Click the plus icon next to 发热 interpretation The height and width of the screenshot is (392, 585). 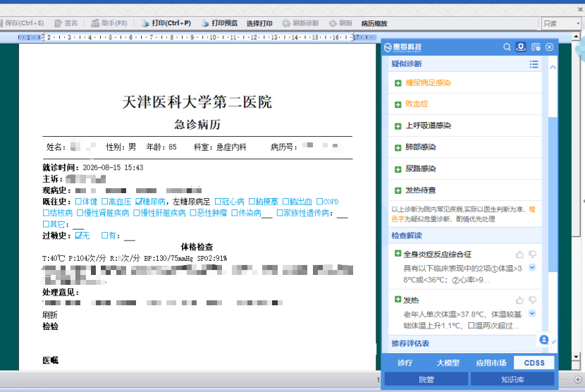[x=398, y=300]
